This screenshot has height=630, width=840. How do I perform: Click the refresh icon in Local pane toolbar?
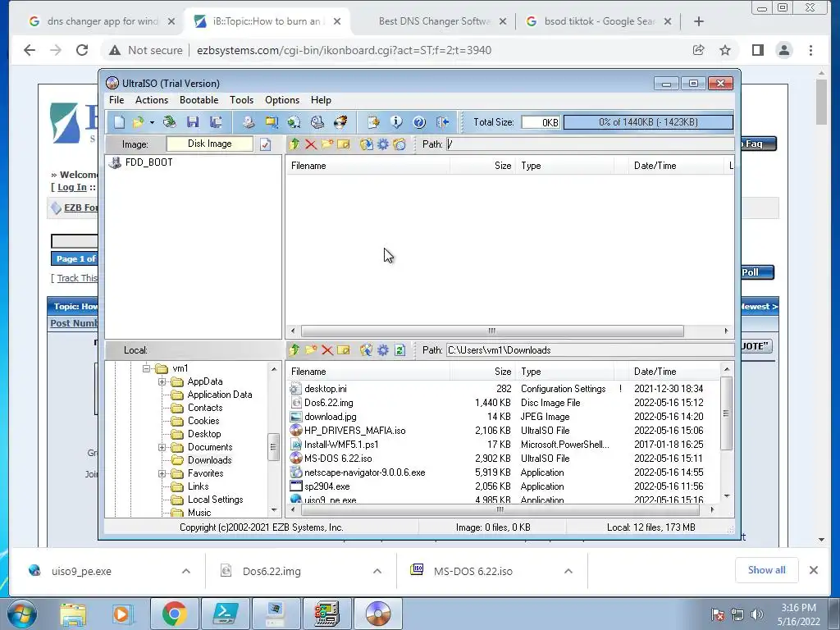(399, 350)
